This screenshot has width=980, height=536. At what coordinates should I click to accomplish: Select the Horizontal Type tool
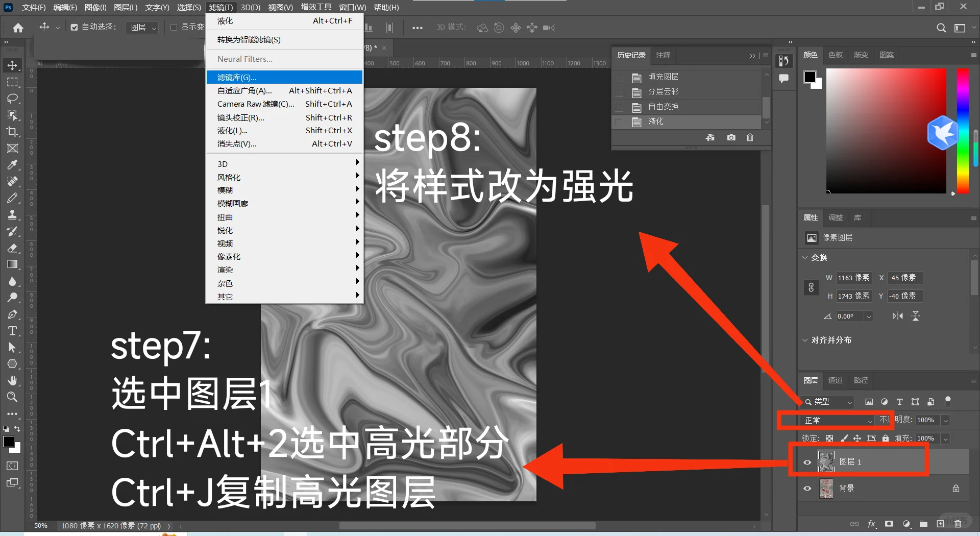point(12,331)
